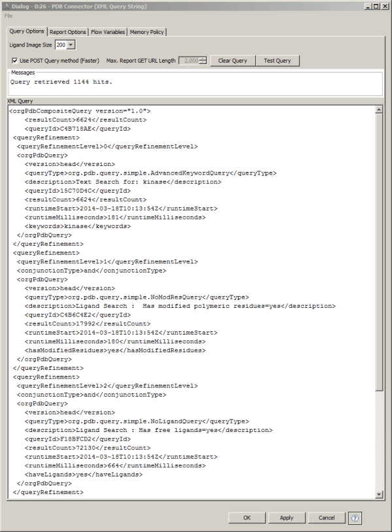Click the runtimeMilliseconds 664 line

click(x=115, y=465)
